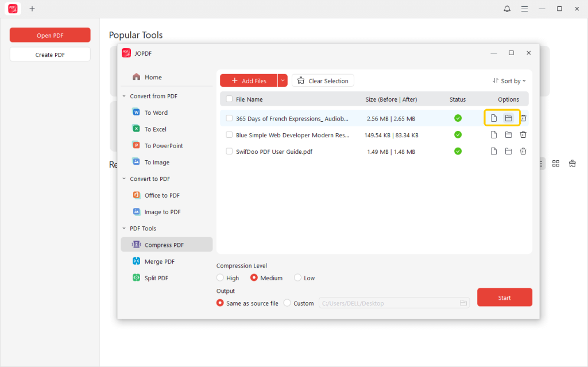Open the new tab plus icon

coord(32,9)
